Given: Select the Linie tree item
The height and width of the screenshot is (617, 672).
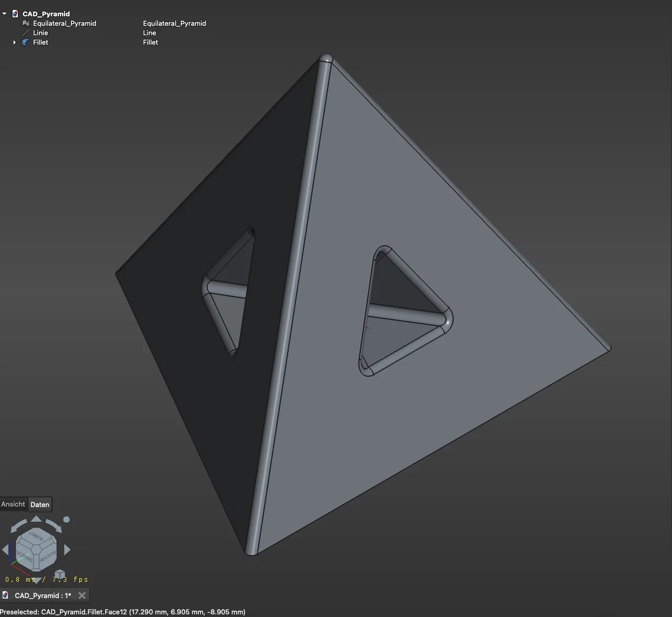Looking at the screenshot, I should click(x=40, y=33).
